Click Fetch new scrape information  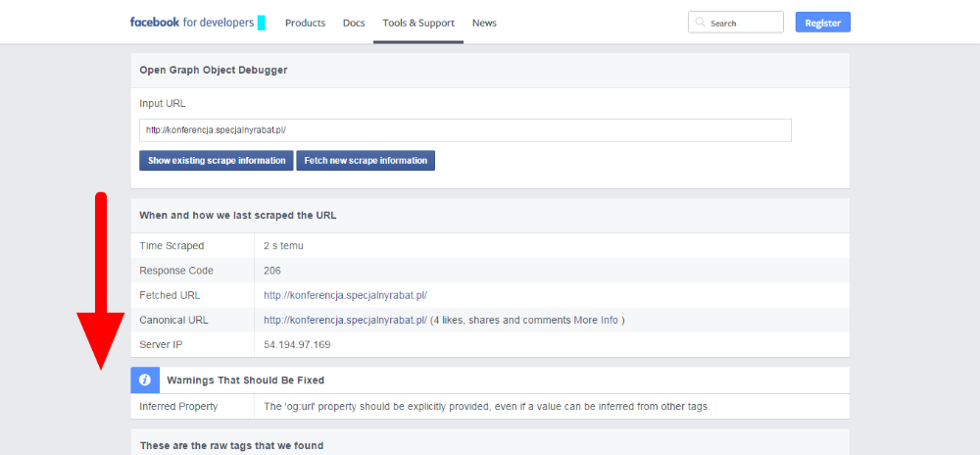(366, 160)
